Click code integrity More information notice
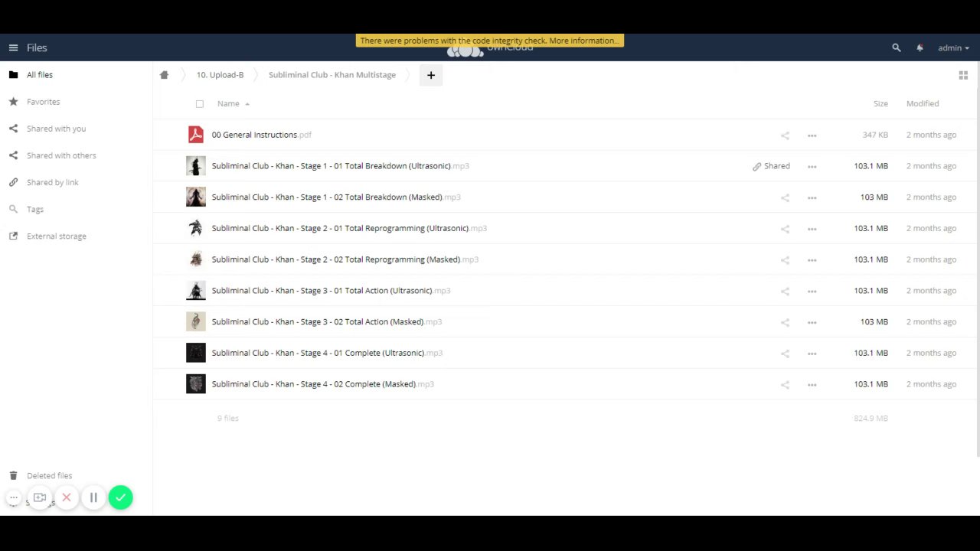 point(490,41)
